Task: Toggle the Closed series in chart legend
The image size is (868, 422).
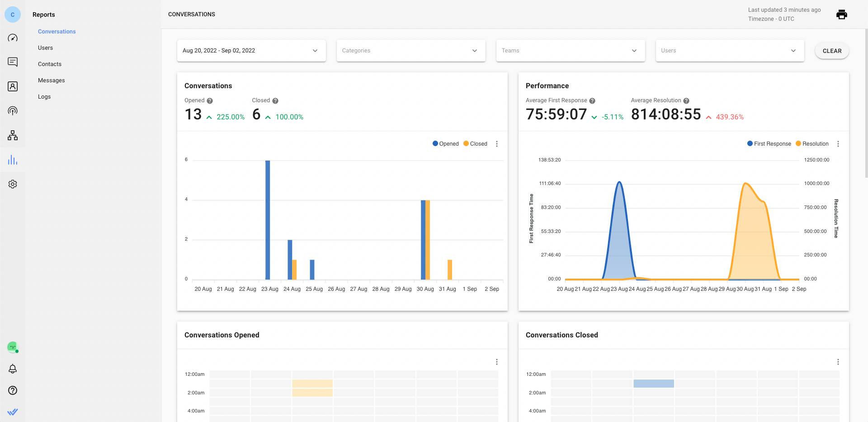Action: click(475, 144)
